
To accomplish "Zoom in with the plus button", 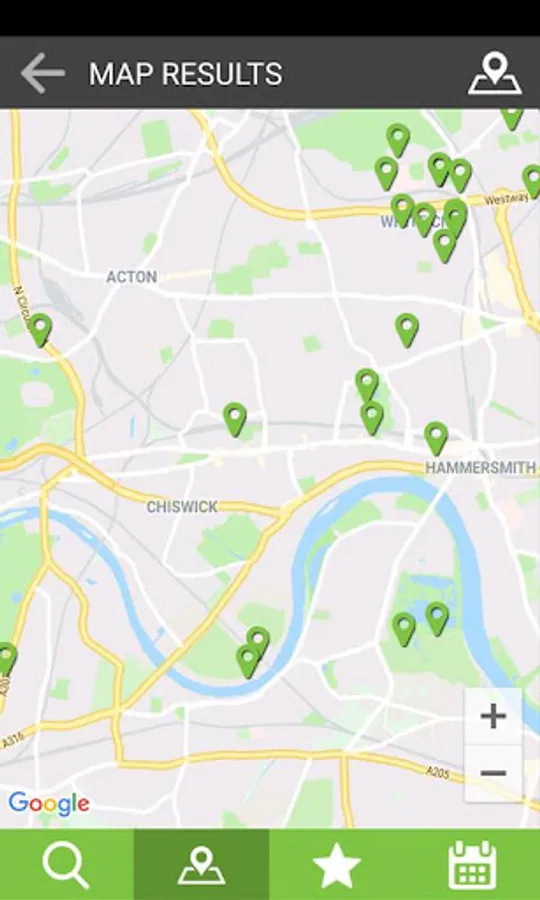I will (493, 717).
